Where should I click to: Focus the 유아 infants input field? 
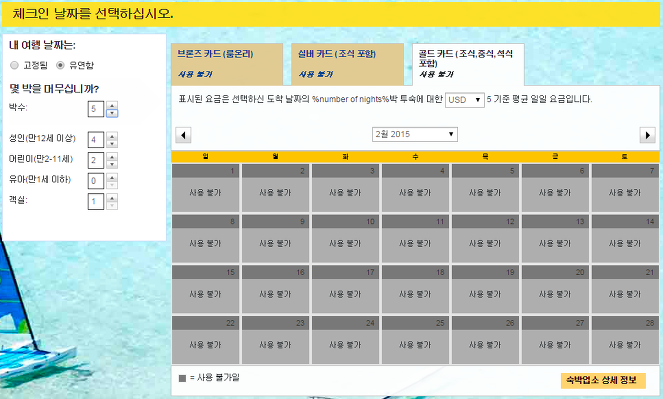point(96,181)
